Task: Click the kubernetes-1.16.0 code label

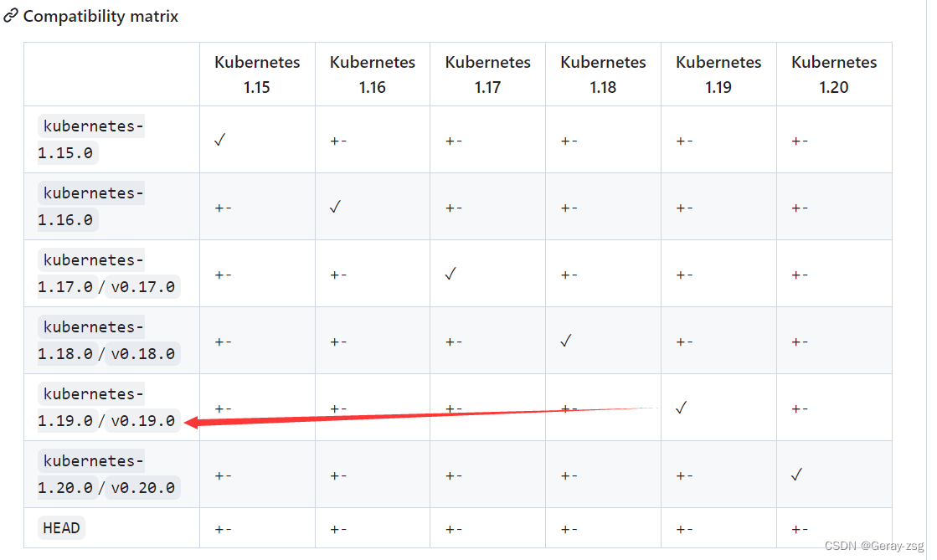Action: [x=90, y=206]
